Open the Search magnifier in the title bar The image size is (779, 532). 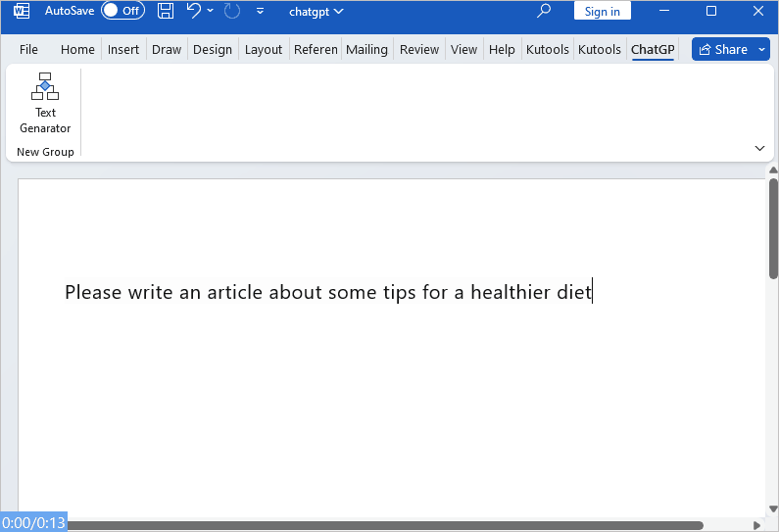pyautogui.click(x=545, y=12)
